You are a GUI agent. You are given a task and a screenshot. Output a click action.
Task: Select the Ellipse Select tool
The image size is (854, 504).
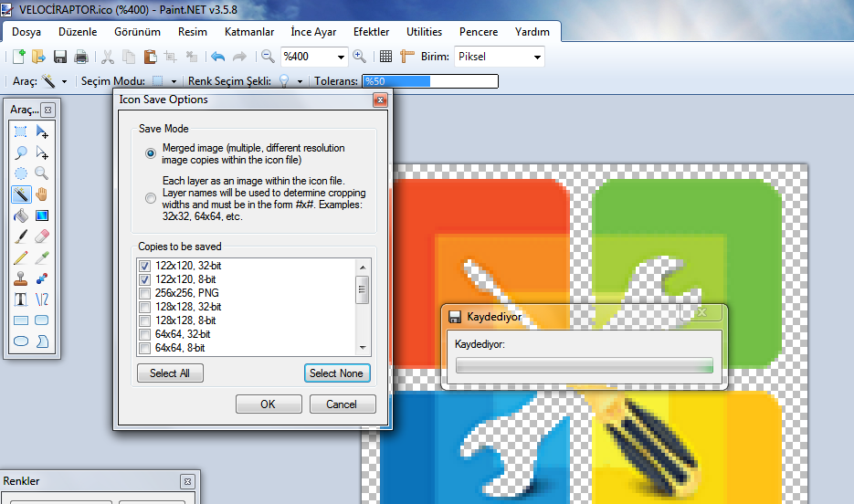coord(21,173)
